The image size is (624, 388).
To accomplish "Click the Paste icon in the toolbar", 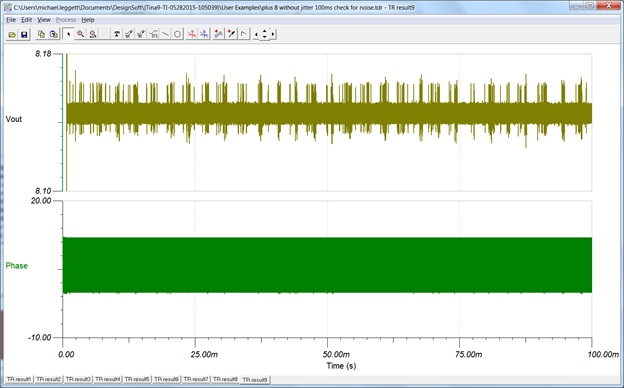I will pyautogui.click(x=54, y=35).
